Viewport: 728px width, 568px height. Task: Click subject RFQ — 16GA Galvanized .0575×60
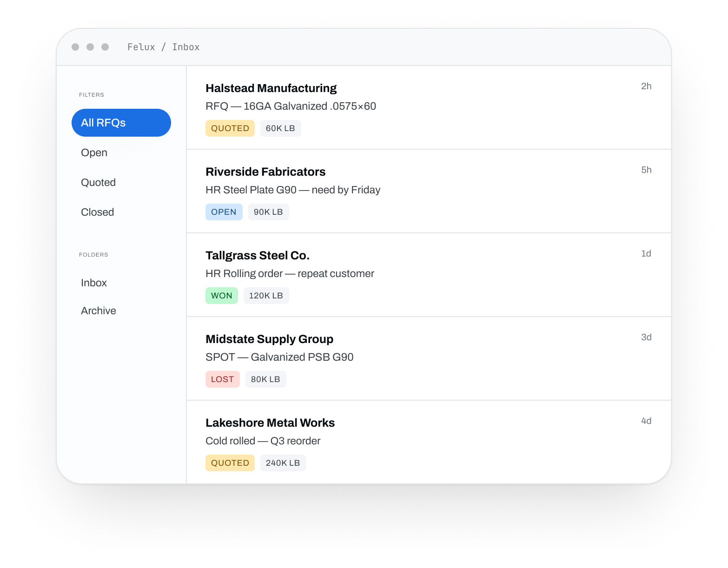tap(291, 106)
